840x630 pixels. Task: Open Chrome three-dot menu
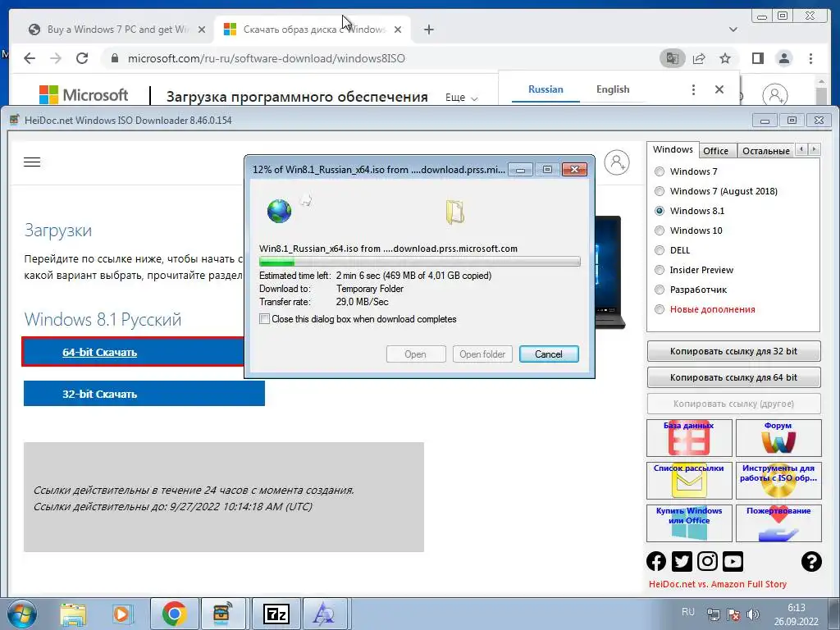[811, 58]
